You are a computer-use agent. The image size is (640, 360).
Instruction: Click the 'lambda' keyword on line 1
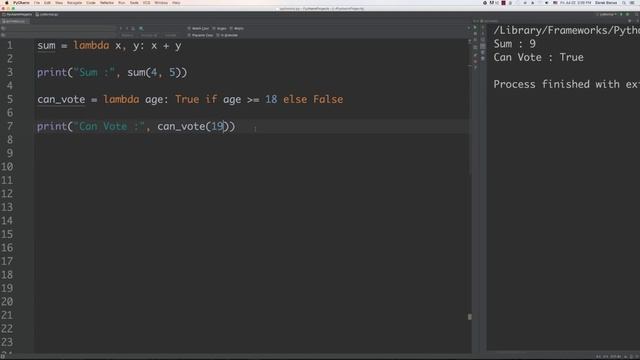point(91,45)
